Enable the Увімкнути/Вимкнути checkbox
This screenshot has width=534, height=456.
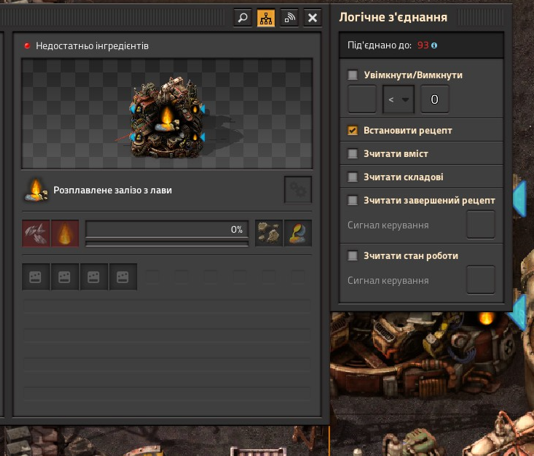352,75
